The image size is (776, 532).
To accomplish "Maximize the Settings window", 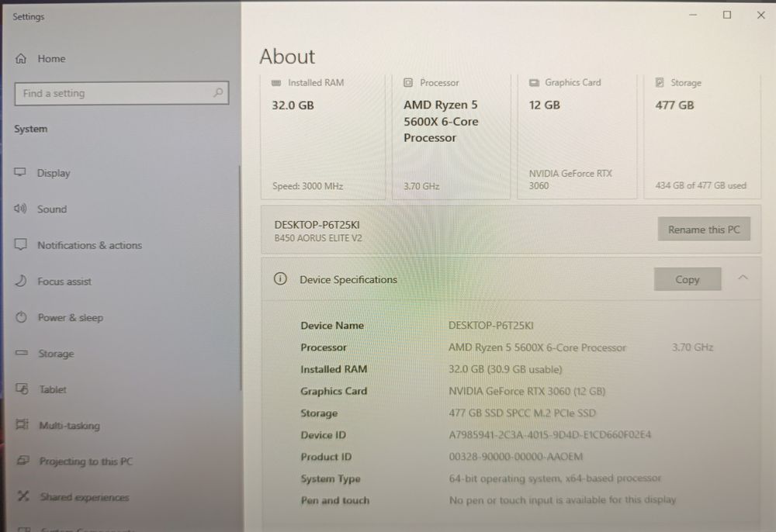I will point(727,15).
